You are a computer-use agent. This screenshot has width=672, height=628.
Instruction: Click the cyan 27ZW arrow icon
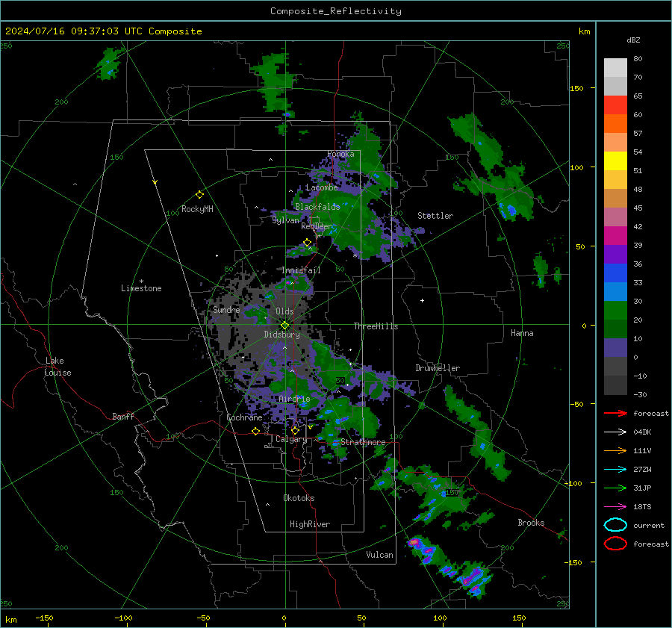tap(615, 470)
